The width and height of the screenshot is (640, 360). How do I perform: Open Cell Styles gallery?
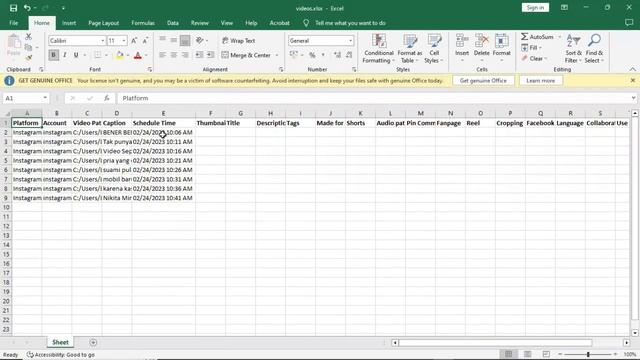pos(434,49)
